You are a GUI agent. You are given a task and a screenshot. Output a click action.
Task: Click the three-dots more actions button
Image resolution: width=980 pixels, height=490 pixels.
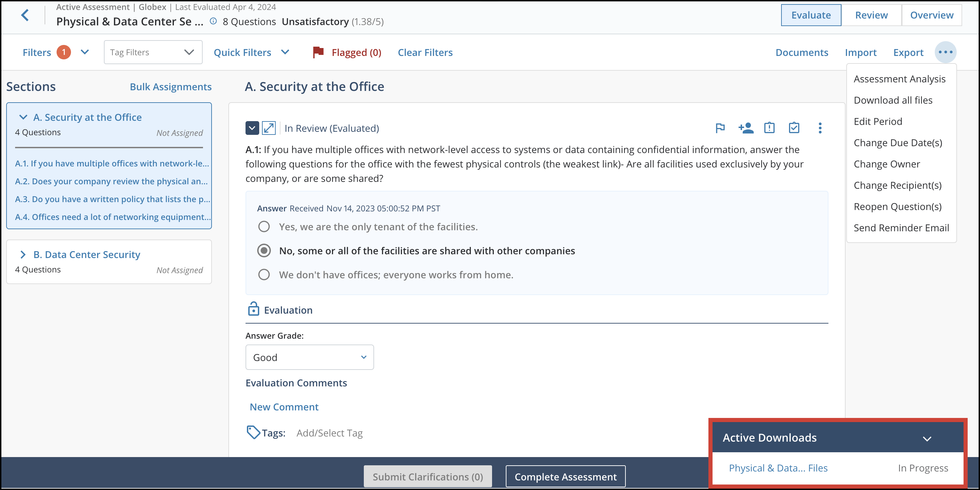(x=945, y=52)
